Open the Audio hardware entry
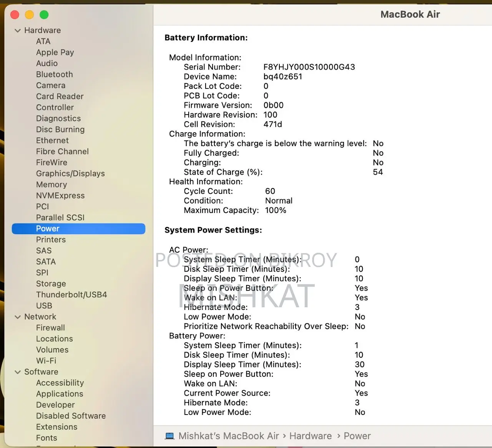This screenshot has width=492, height=448. pos(47,63)
